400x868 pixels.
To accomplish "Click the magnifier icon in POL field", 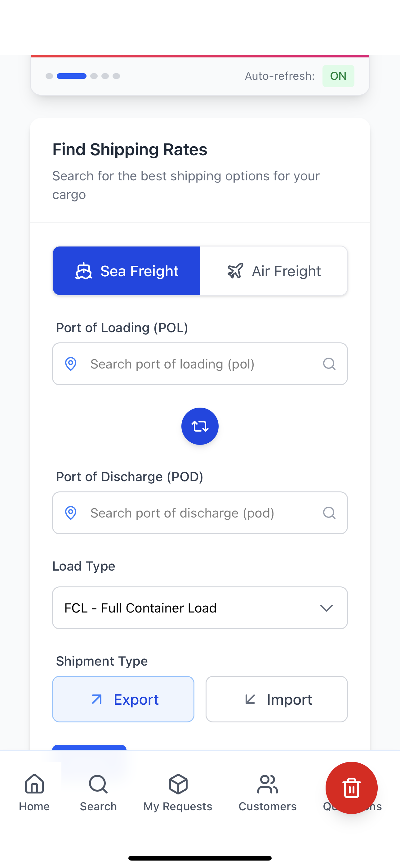I will (329, 364).
